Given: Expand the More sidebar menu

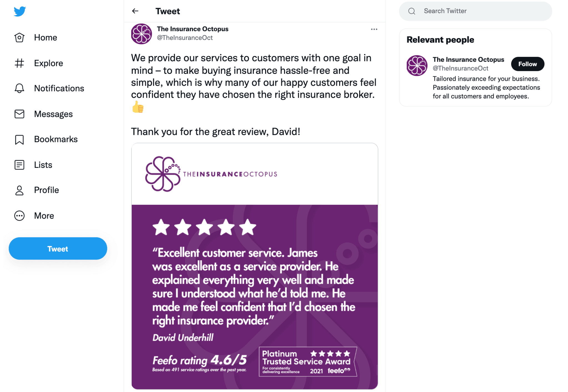Looking at the screenshot, I should (x=19, y=216).
